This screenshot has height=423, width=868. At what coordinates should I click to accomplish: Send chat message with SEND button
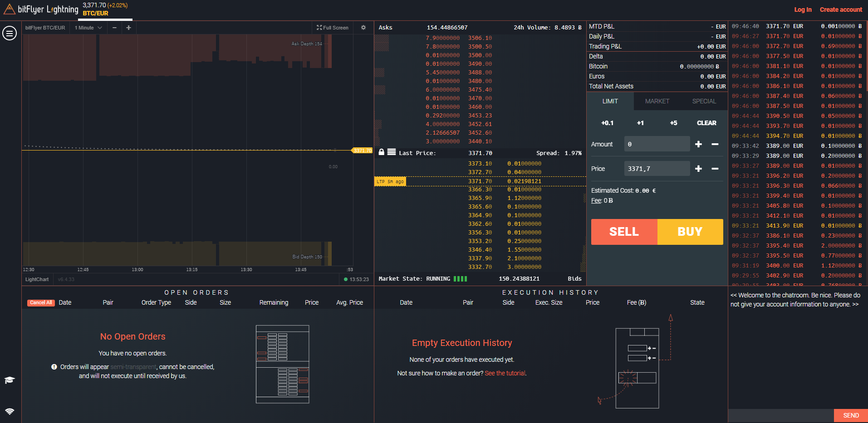coord(851,415)
